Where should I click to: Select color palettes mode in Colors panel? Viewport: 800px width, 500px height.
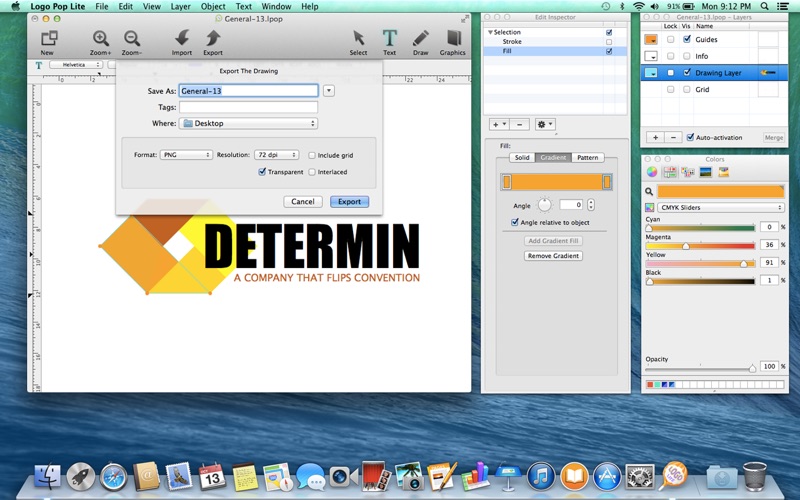[687, 172]
